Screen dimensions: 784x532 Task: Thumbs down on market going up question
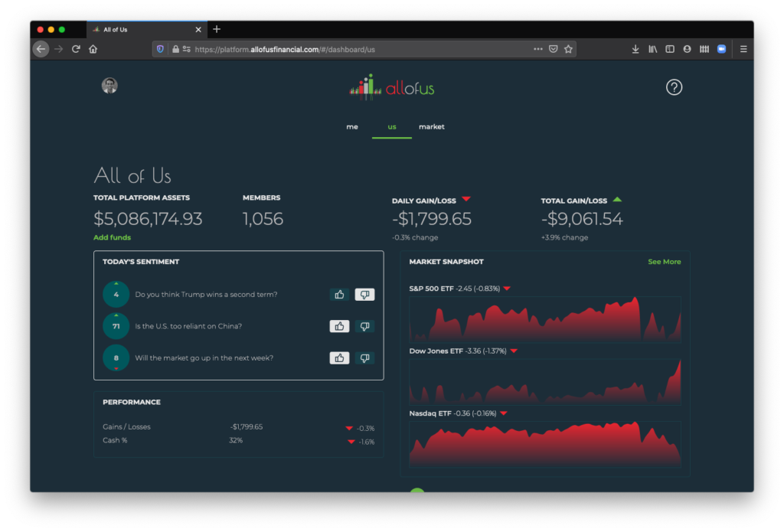click(365, 358)
